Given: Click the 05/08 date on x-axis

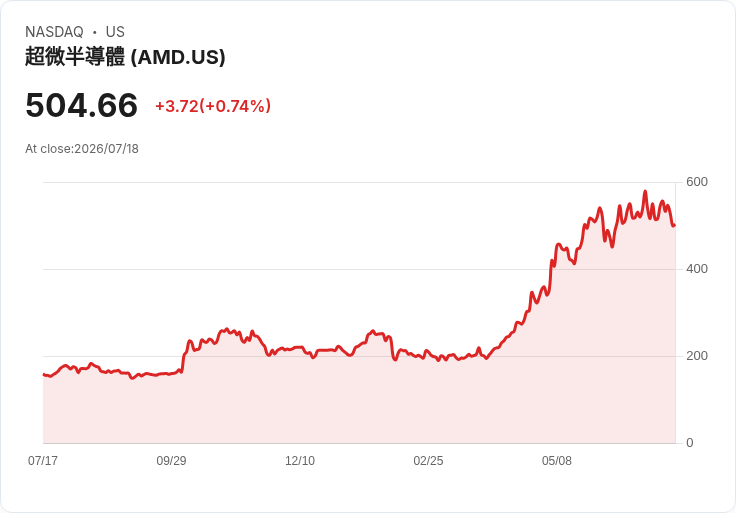Looking at the screenshot, I should pyautogui.click(x=557, y=460).
